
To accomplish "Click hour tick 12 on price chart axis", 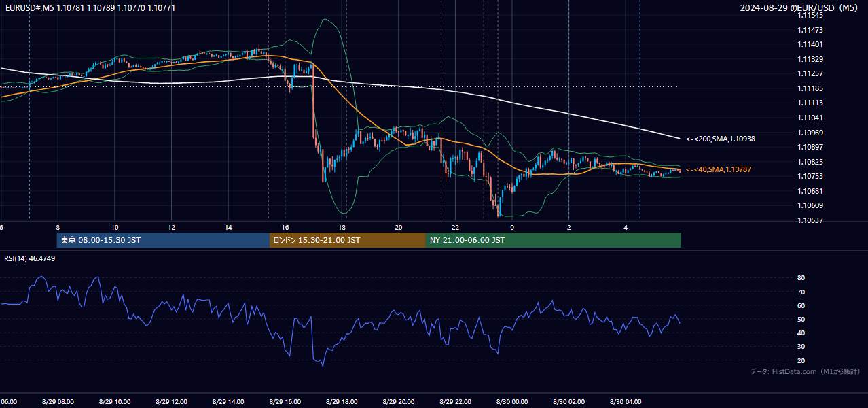I will click(172, 227).
